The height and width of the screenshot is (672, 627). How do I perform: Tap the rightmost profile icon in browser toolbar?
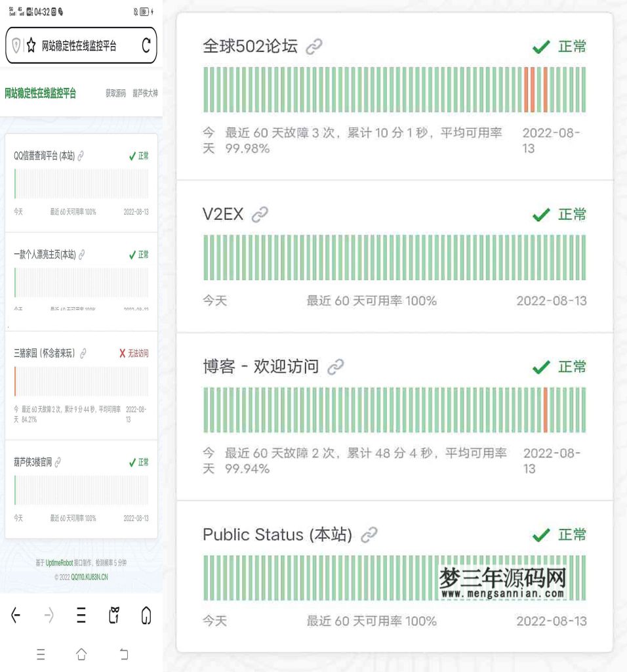click(146, 617)
